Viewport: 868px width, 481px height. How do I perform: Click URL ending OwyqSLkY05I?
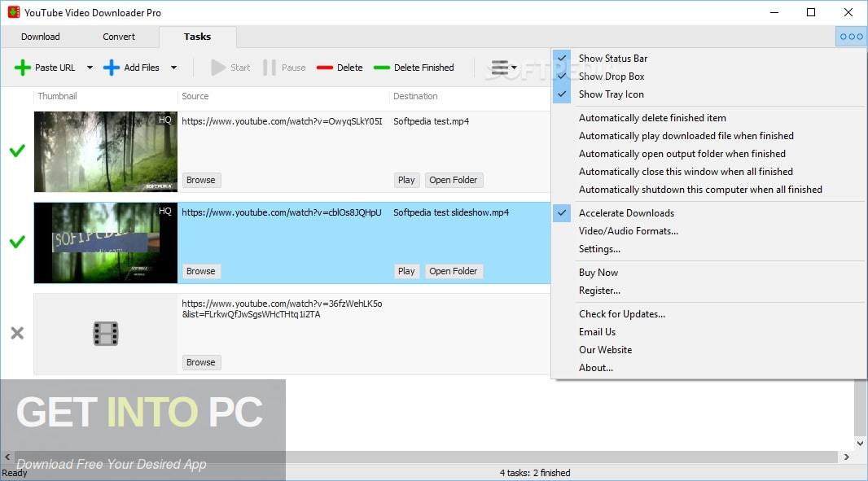[282, 121]
